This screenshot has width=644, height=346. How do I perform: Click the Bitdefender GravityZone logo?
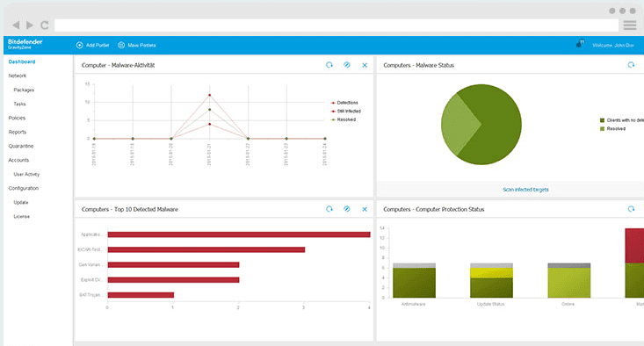point(25,44)
